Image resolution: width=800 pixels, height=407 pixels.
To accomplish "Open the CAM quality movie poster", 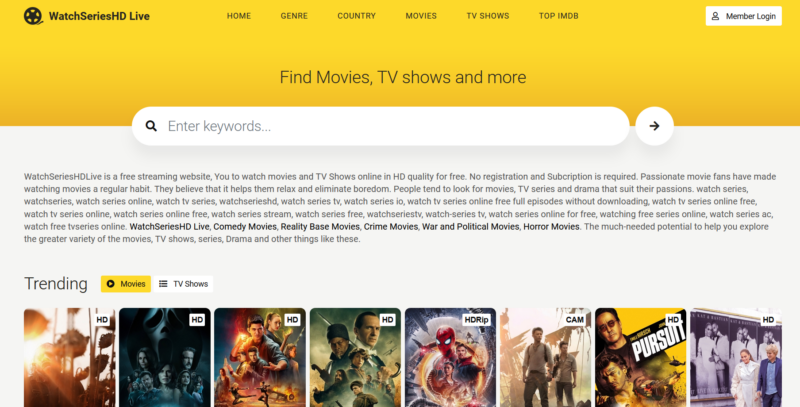I will tap(545, 358).
